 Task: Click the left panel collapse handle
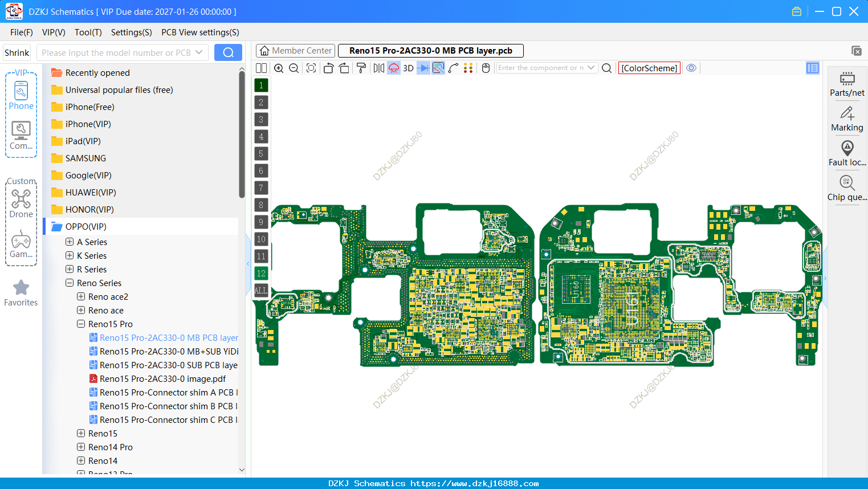(248, 264)
